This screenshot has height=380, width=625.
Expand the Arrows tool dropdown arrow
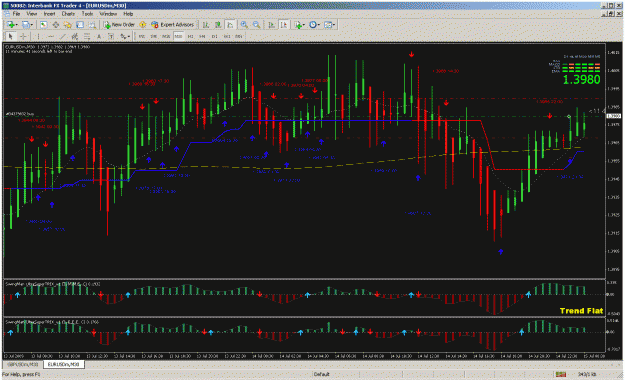(x=129, y=37)
